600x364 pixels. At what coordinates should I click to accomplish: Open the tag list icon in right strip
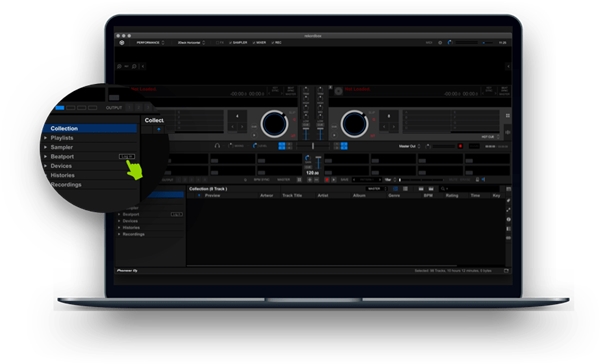point(509,201)
